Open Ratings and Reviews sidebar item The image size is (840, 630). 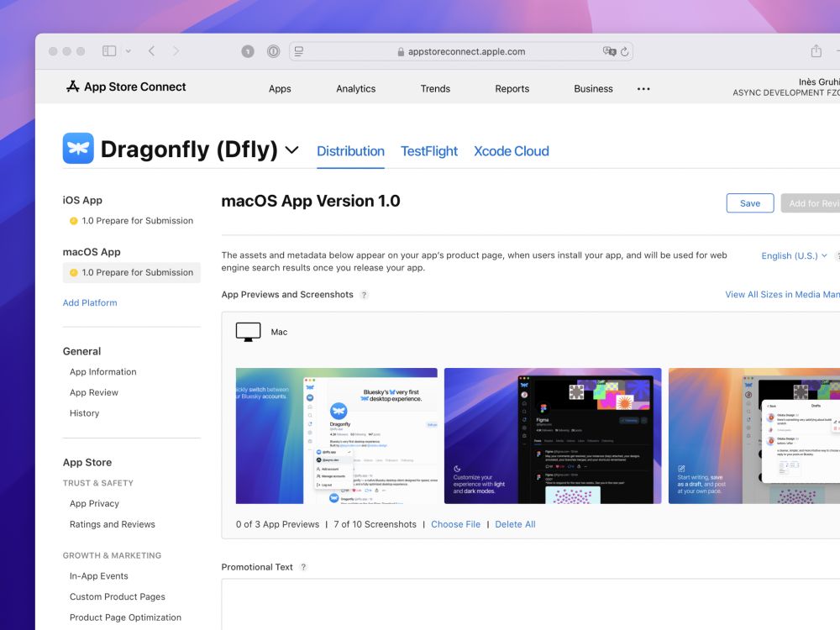coord(112,524)
